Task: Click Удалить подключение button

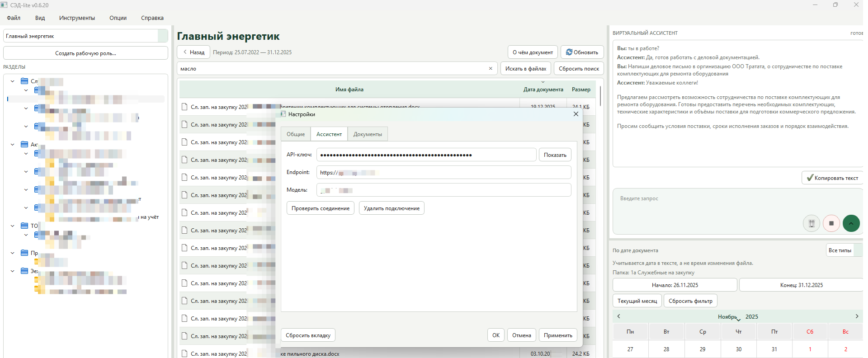Action: (x=392, y=208)
